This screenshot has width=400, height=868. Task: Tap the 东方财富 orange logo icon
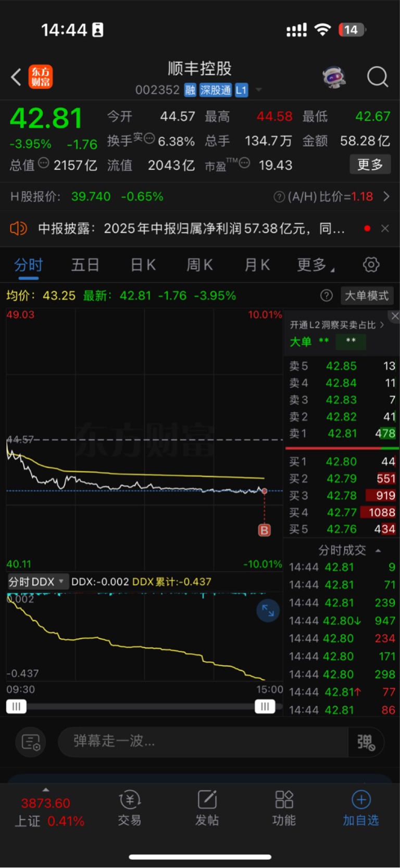[41, 77]
